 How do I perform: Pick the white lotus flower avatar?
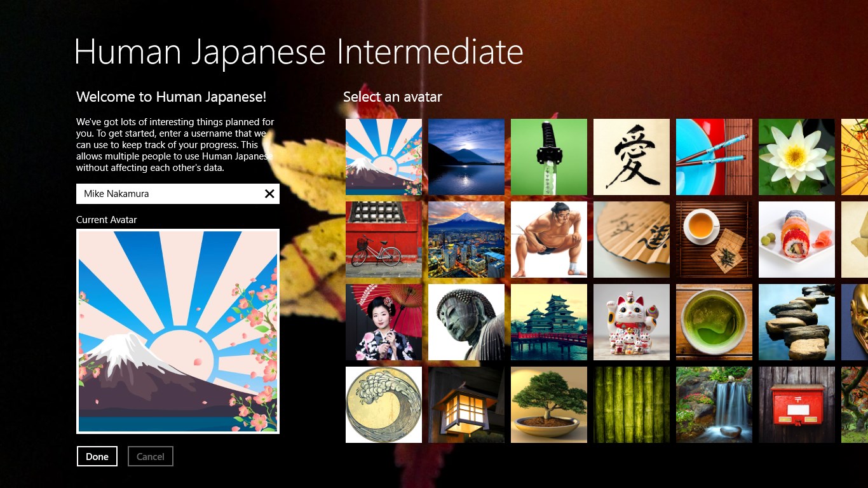pyautogui.click(x=796, y=157)
